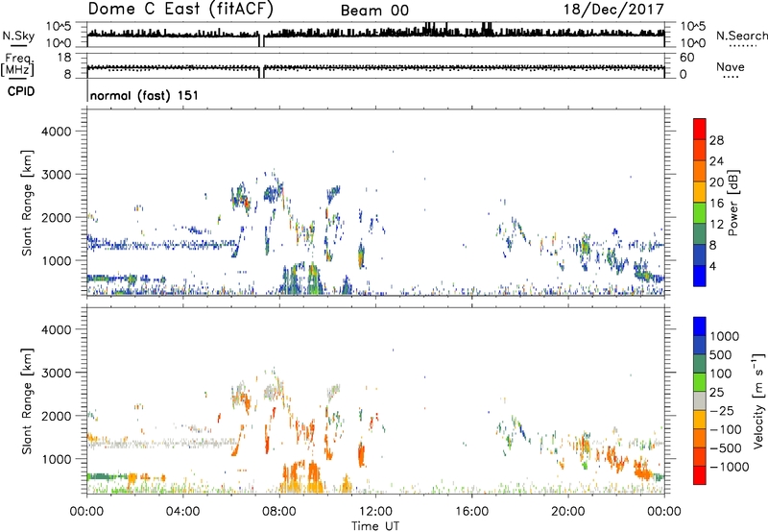Click the "20:00" time tick label

point(568,511)
